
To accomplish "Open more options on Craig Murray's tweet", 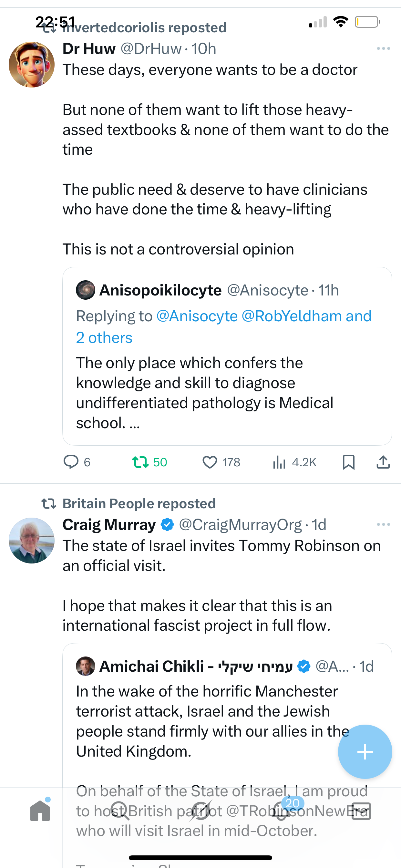I will click(x=384, y=524).
